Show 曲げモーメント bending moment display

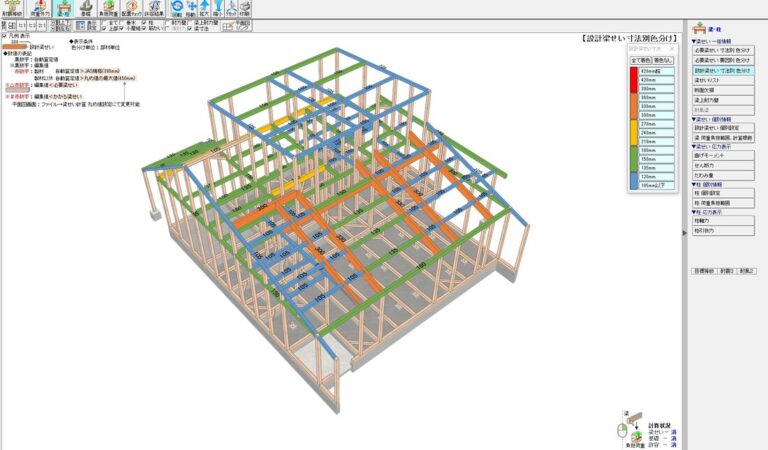[723, 156]
